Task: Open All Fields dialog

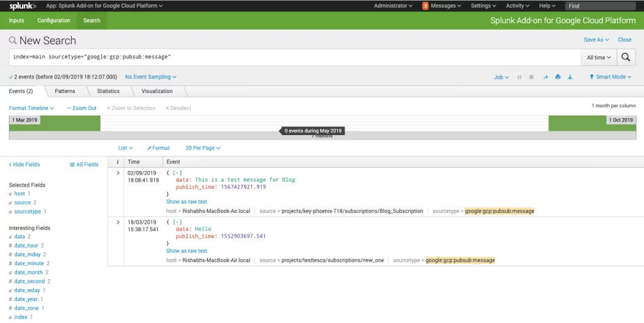Action: click(x=84, y=165)
